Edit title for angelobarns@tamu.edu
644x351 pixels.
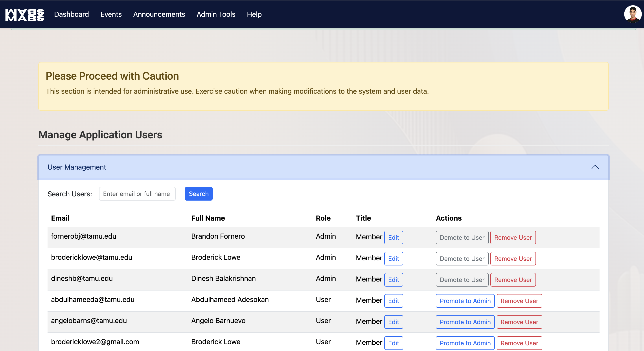tap(393, 322)
